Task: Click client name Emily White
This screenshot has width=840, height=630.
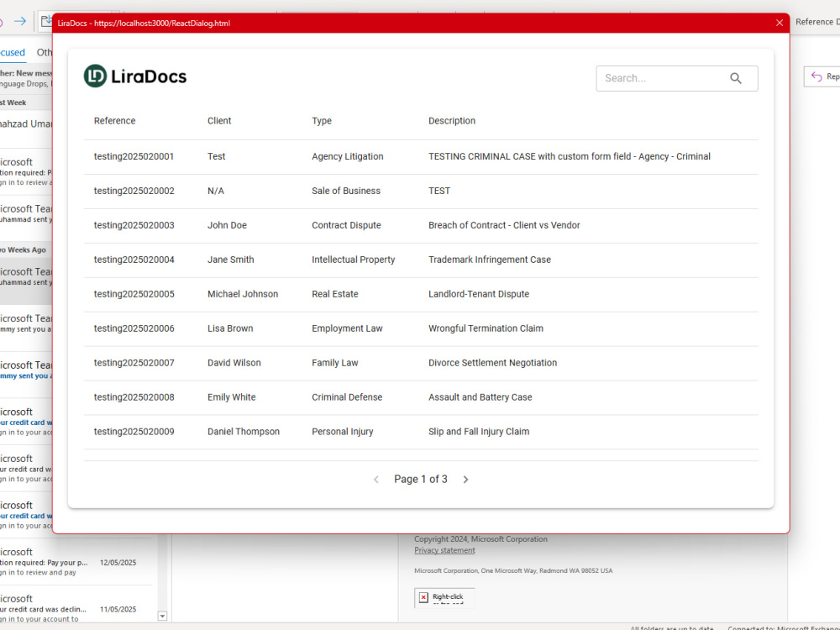Action: point(232,397)
